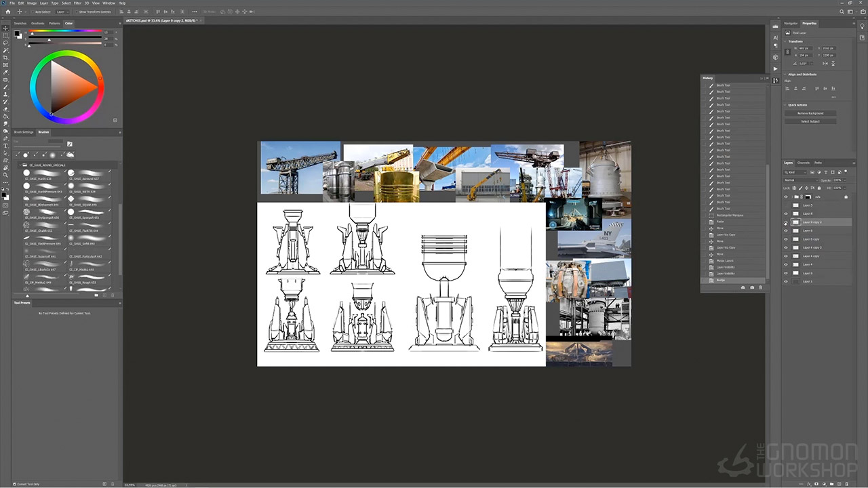Select the Eyedropper tool
The width and height of the screenshot is (868, 488).
click(x=5, y=73)
